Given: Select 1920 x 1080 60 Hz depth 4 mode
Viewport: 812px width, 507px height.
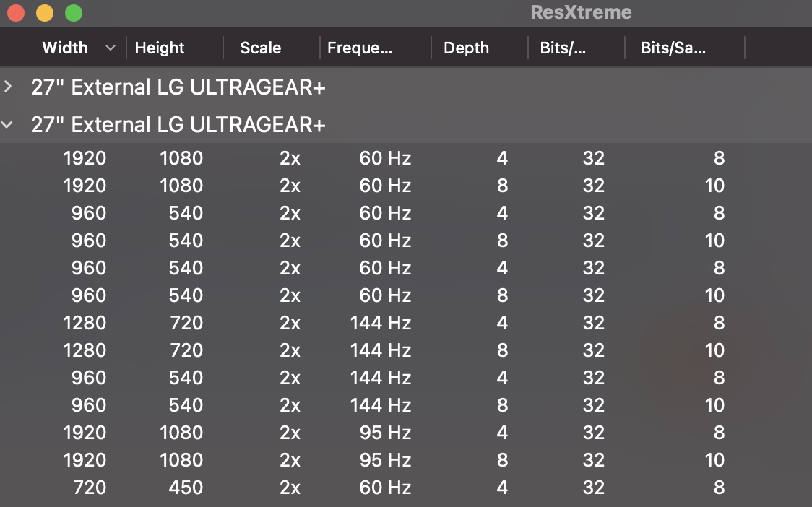Looking at the screenshot, I should (x=406, y=158).
